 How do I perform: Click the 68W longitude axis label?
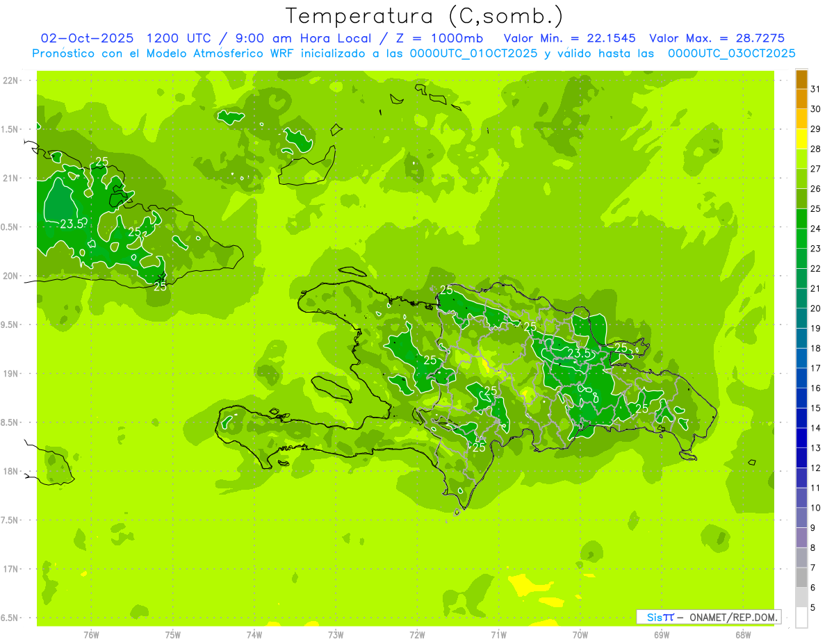click(x=742, y=634)
